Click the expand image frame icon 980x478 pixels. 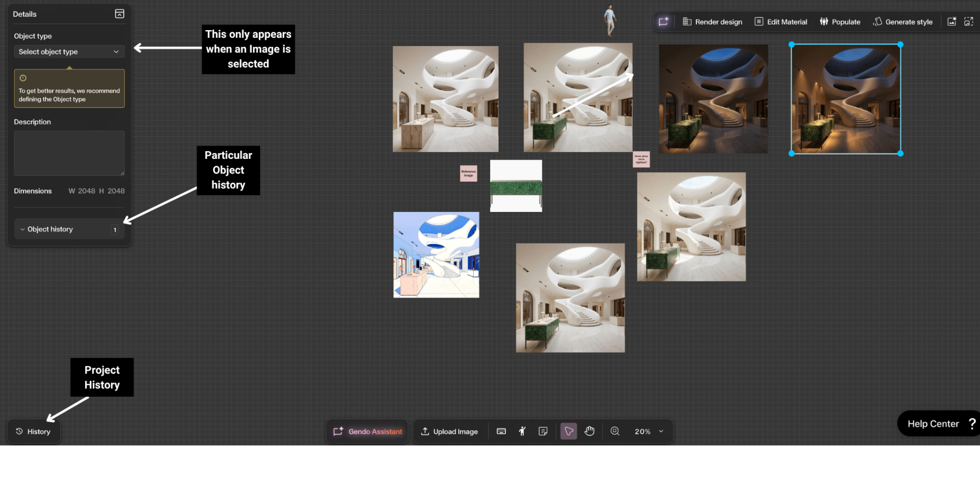pyautogui.click(x=968, y=21)
